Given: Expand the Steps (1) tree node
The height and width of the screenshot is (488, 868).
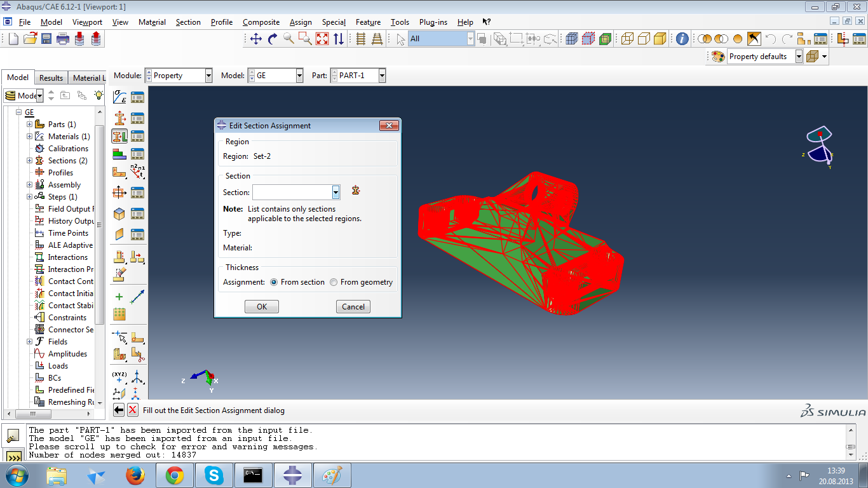Looking at the screenshot, I should click(x=29, y=197).
